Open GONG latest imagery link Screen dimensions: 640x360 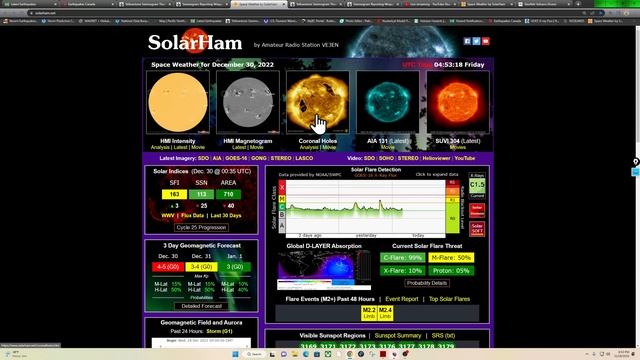click(x=259, y=158)
